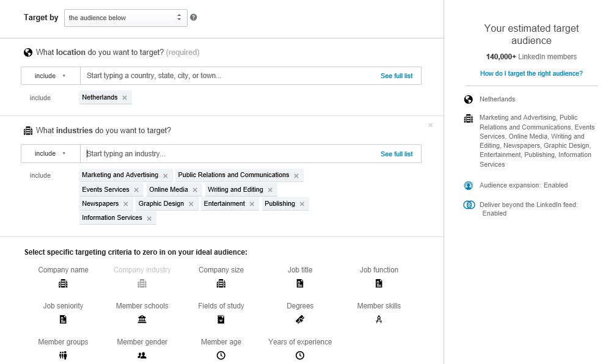Screen dimensions: 614x364
Task: Choose the Member skills icon
Action: (379, 319)
